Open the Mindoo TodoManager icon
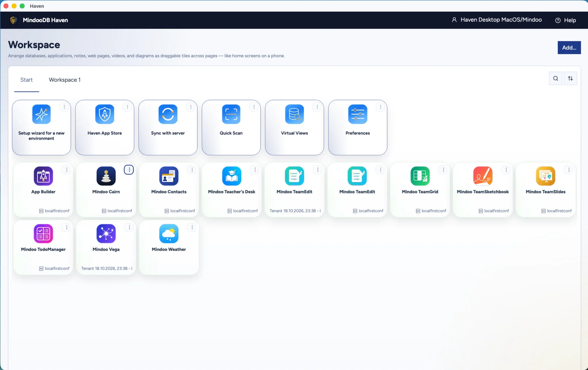Screen dimensions: 588x370 tap(43, 234)
